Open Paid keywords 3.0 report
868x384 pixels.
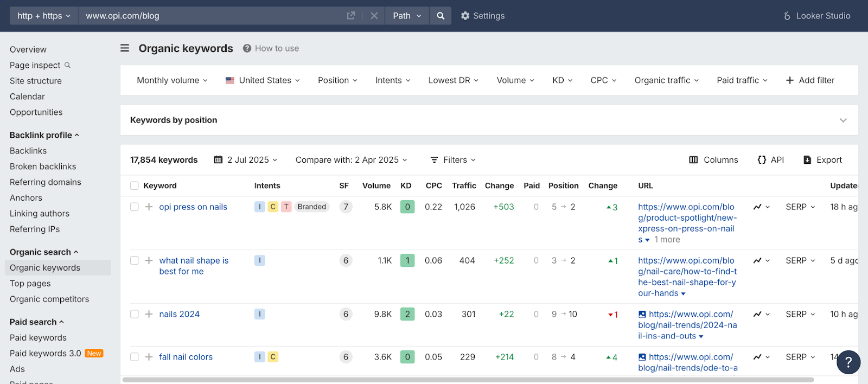[46, 353]
